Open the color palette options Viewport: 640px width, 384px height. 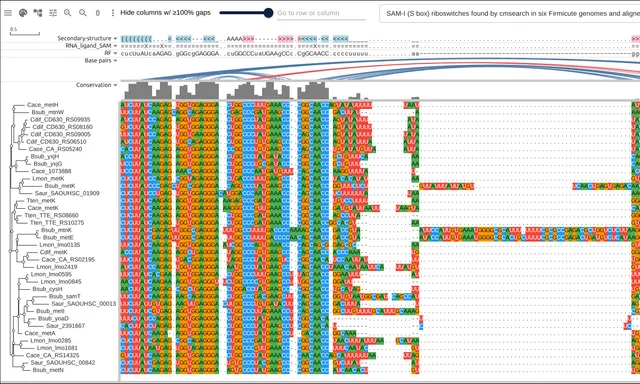tap(23, 13)
